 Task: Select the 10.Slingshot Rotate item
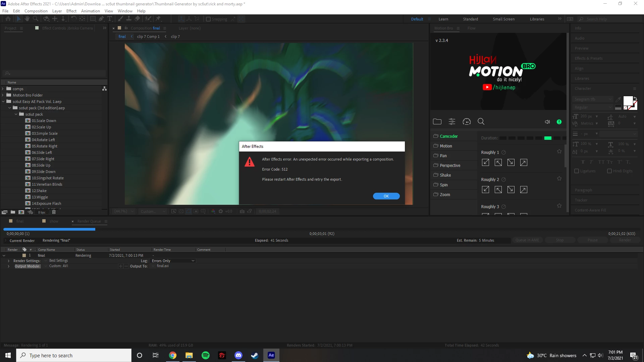pyautogui.click(x=48, y=178)
